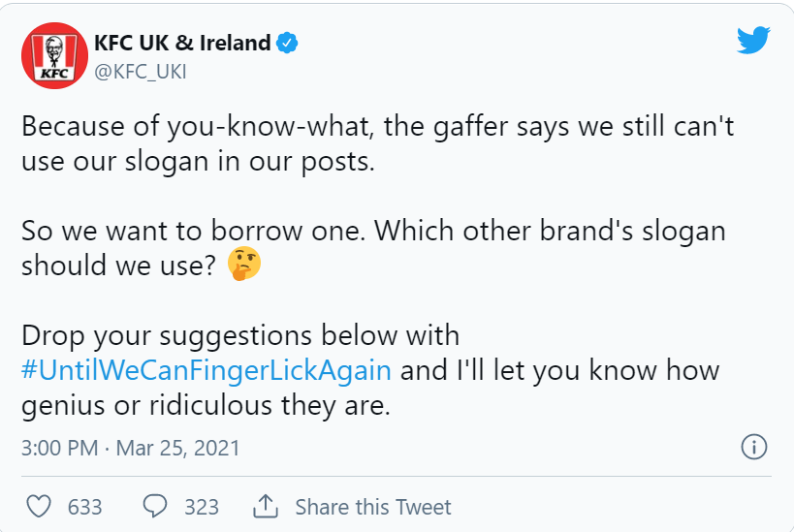Click the 'genius or ridiculous they are' line
Viewport: 794px width, 532px height.
tap(206, 405)
